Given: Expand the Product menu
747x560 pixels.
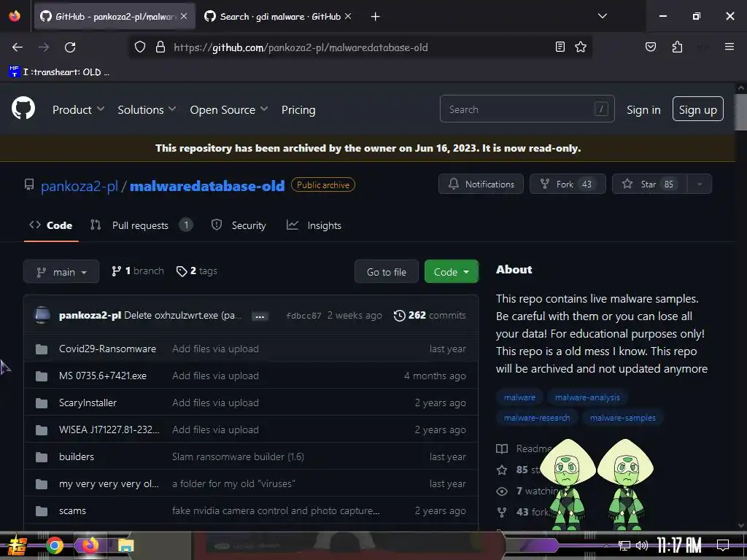Looking at the screenshot, I should pyautogui.click(x=78, y=109).
